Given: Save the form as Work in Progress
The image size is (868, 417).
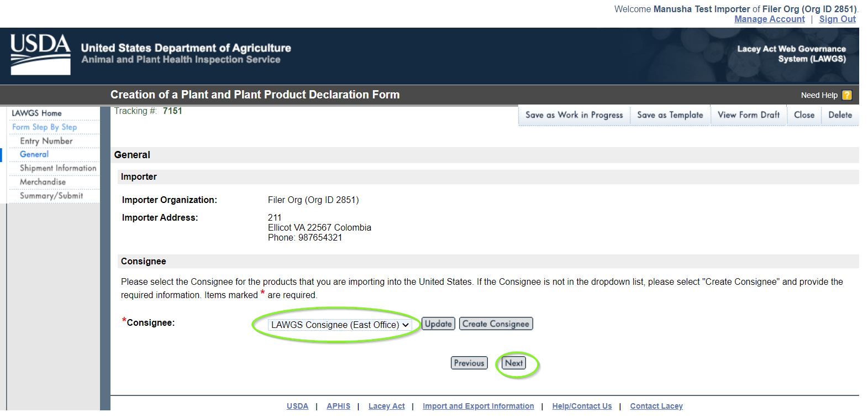Looking at the screenshot, I should pyautogui.click(x=574, y=115).
